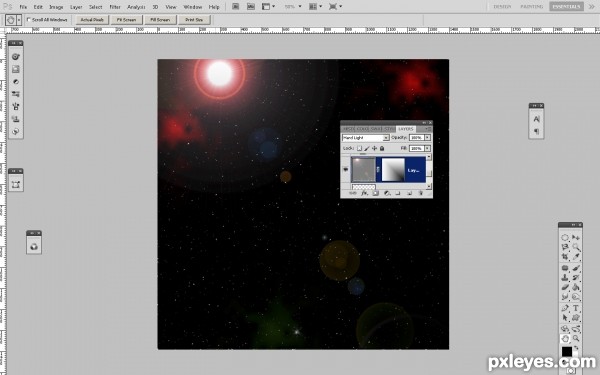Open the Layer menu
This screenshot has width=600, height=375.
(x=76, y=7)
